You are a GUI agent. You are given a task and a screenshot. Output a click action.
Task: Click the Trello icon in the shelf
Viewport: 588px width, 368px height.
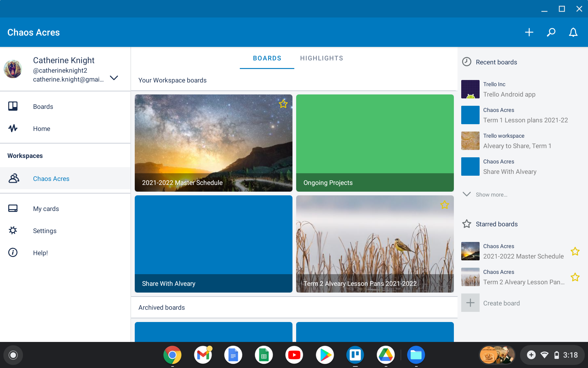point(355,355)
